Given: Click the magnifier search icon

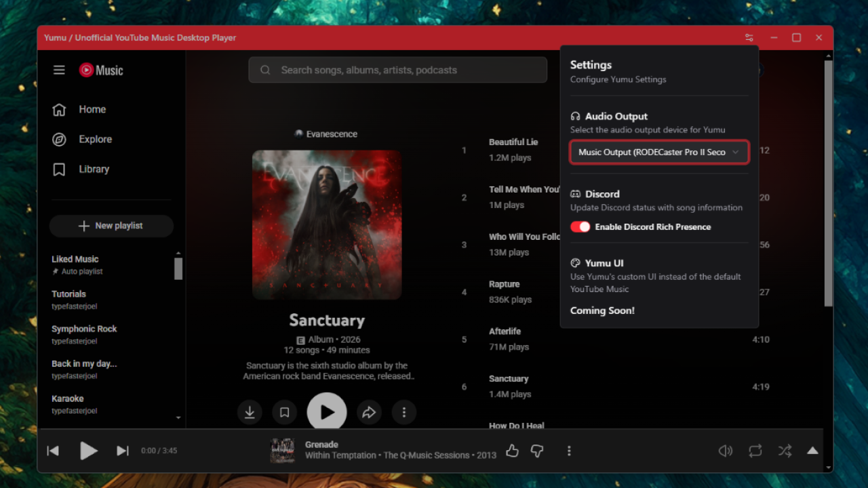Looking at the screenshot, I should tap(265, 70).
